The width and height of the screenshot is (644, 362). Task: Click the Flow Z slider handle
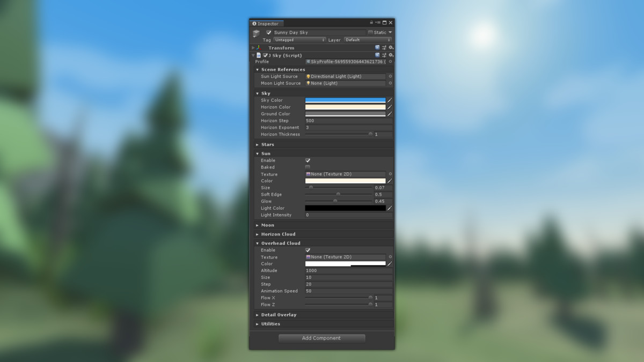coord(370,305)
